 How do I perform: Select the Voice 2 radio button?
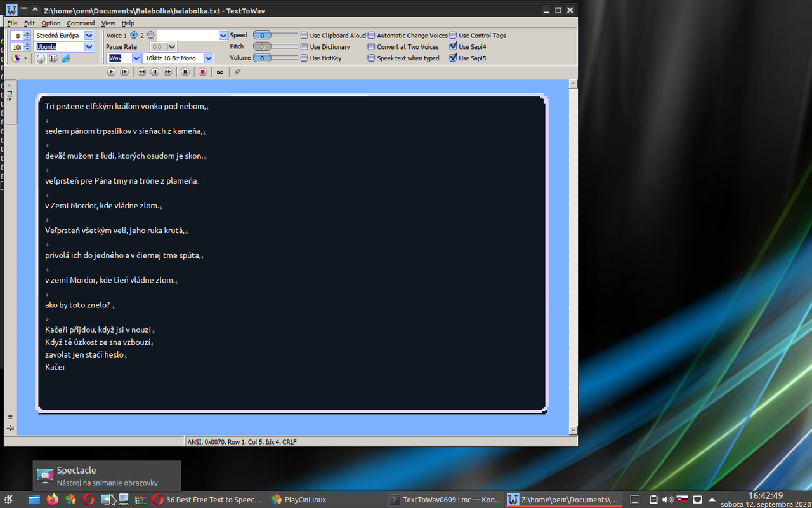tap(150, 36)
